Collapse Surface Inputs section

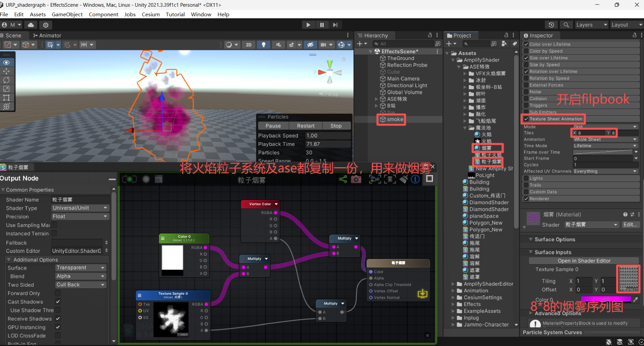click(531, 252)
